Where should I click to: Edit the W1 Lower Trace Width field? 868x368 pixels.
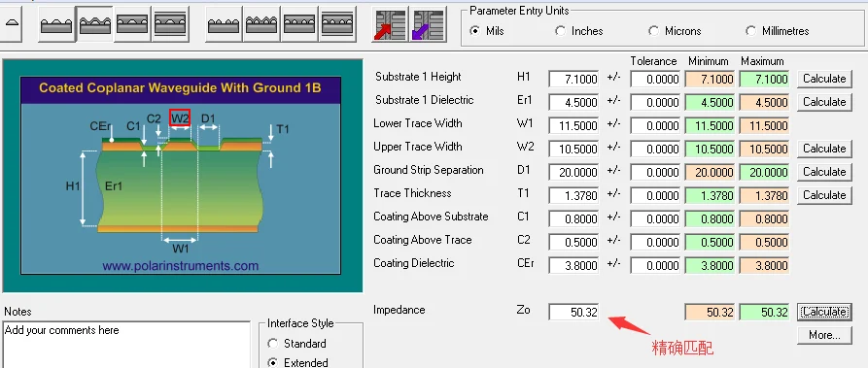573,125
